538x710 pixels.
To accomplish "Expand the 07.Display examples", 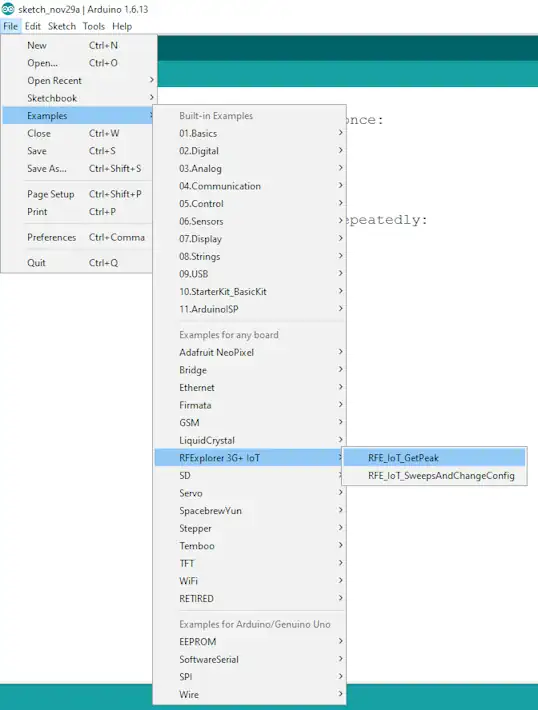I will tap(250, 239).
